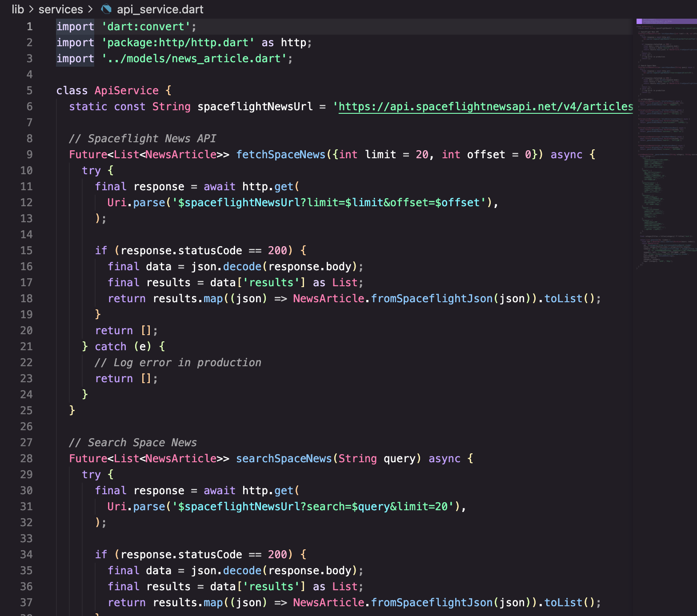Click 'package:http/http.dart' import string

[x=178, y=43]
